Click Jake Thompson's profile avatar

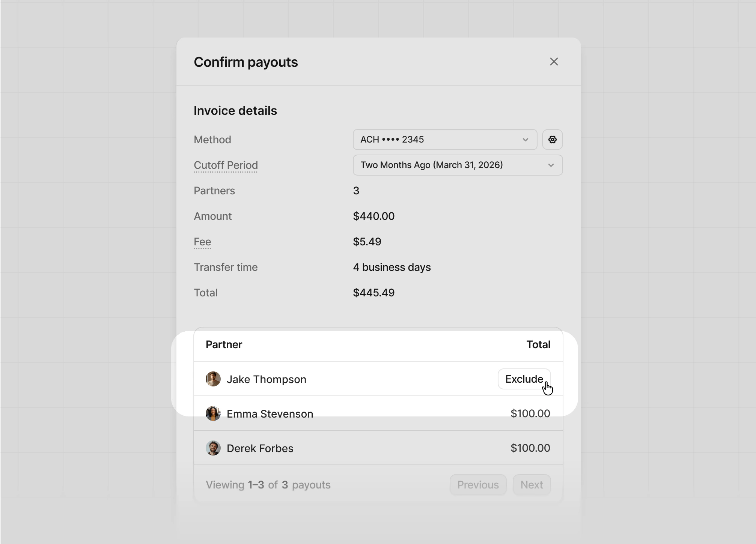pyautogui.click(x=213, y=379)
